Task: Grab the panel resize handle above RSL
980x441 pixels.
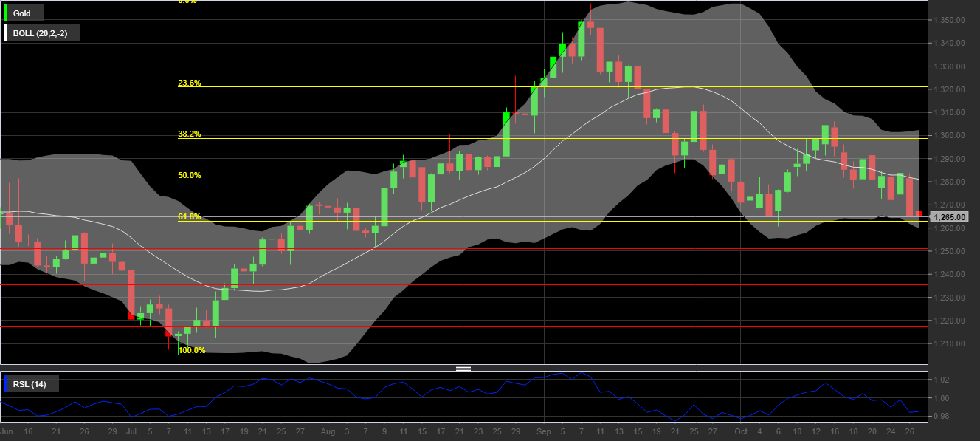Action: click(x=463, y=369)
